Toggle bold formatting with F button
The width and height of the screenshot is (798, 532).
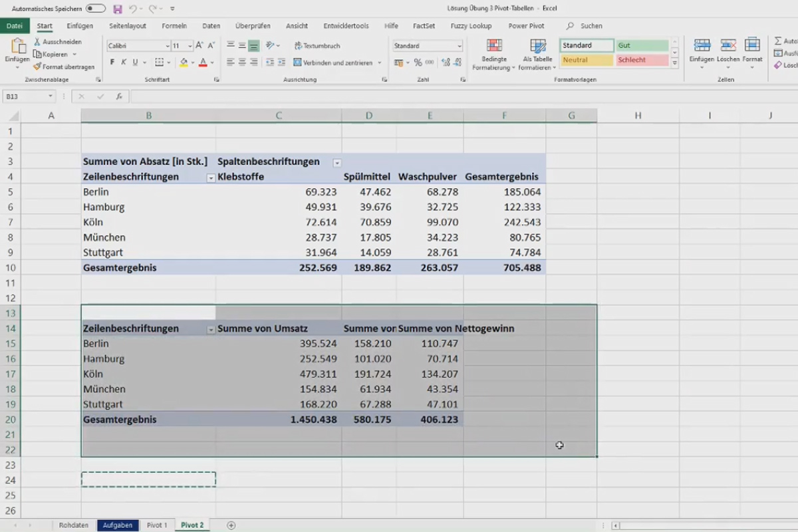112,62
